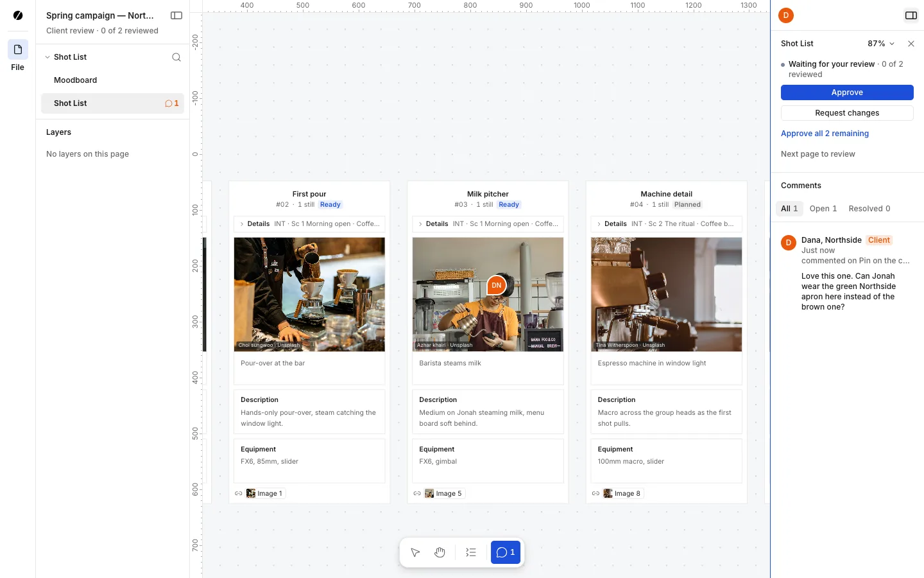Open the D user avatar menu
Screen dimensions: 924x578
(786, 15)
